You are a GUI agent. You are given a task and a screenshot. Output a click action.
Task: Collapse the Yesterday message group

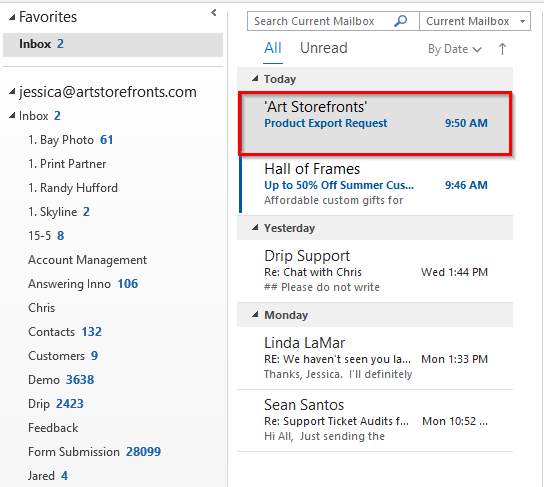pos(255,228)
